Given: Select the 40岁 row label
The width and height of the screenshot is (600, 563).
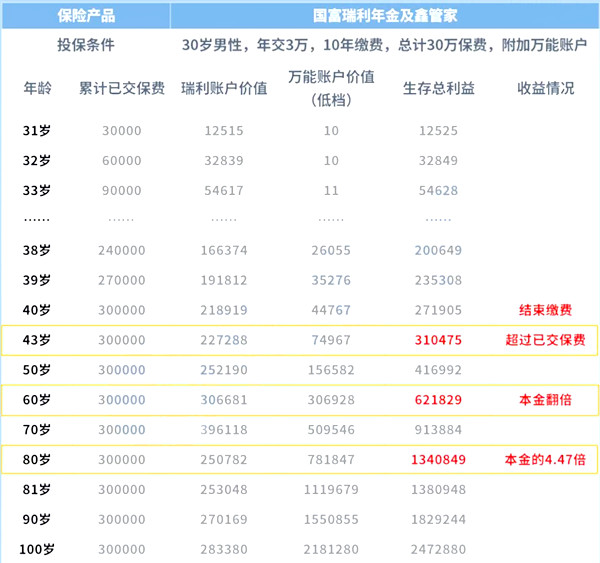Looking at the screenshot, I should tap(37, 310).
